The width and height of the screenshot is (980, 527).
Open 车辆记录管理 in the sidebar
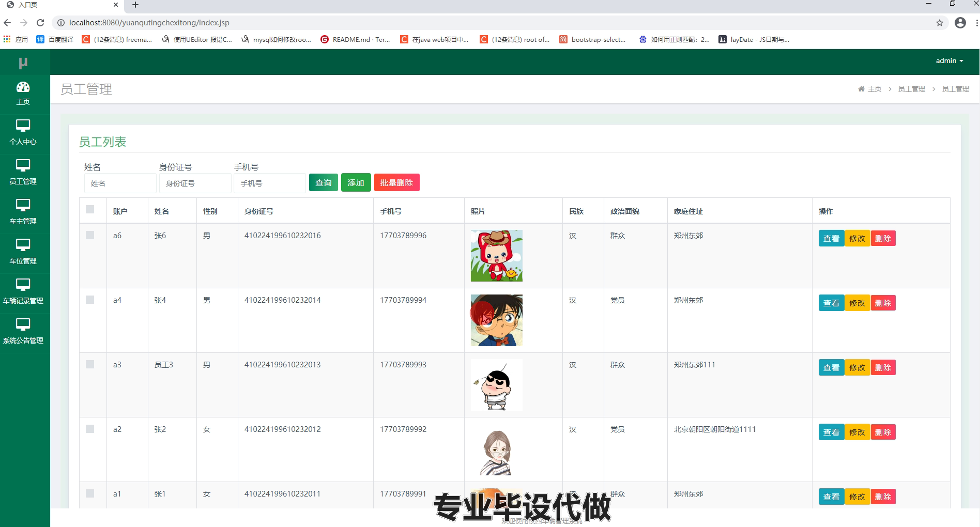click(x=23, y=291)
